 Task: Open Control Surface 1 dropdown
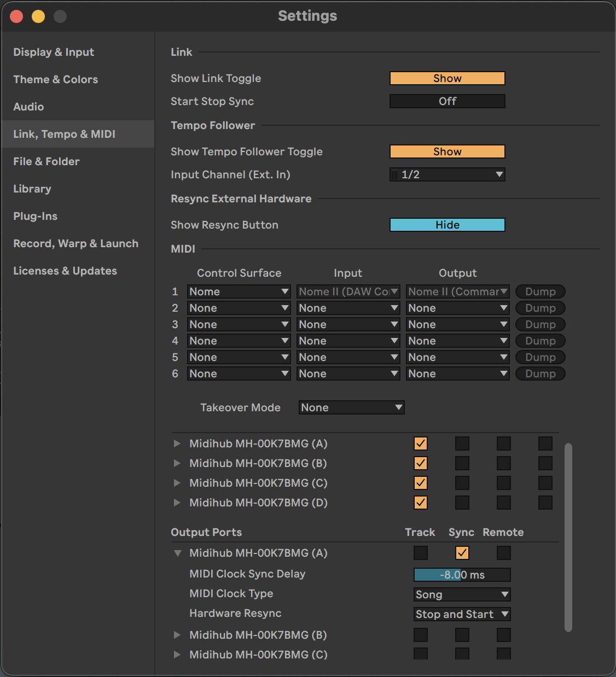point(239,291)
